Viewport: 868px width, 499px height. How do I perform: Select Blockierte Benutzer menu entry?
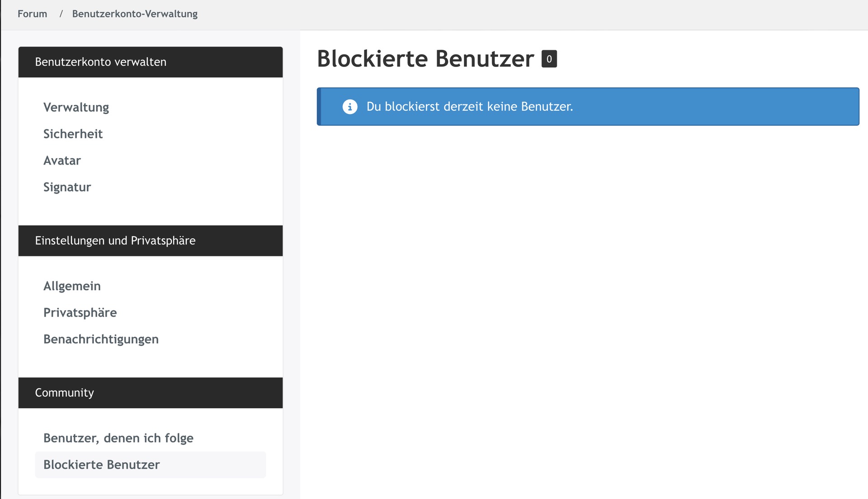coord(102,465)
